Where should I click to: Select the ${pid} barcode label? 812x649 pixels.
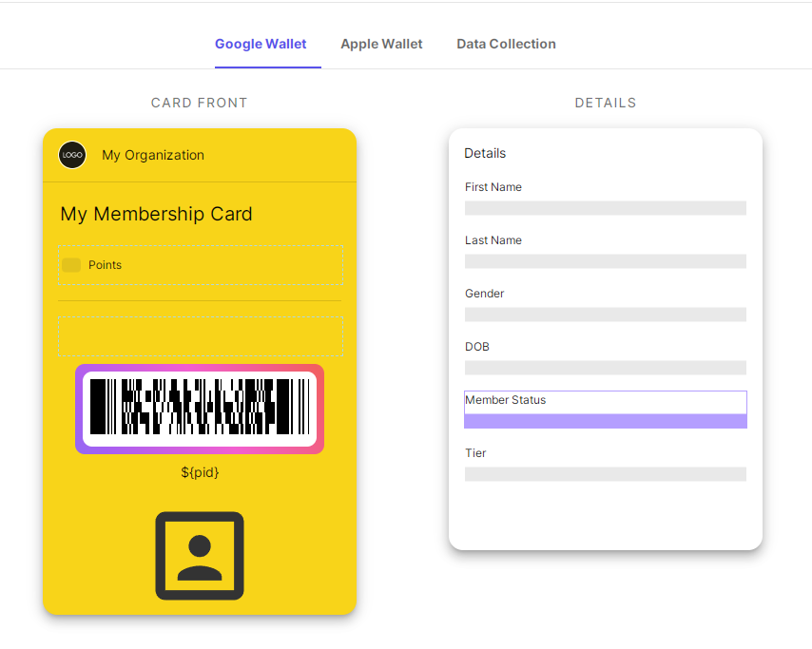point(200,472)
